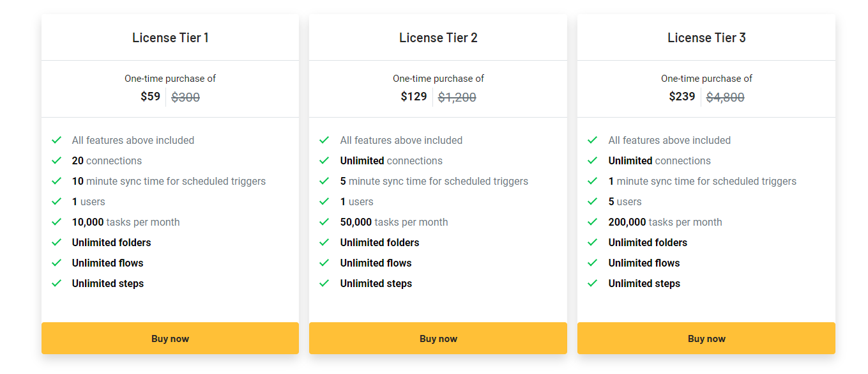Click 1 minute sync time feature text
868x374 pixels.
[x=703, y=181]
